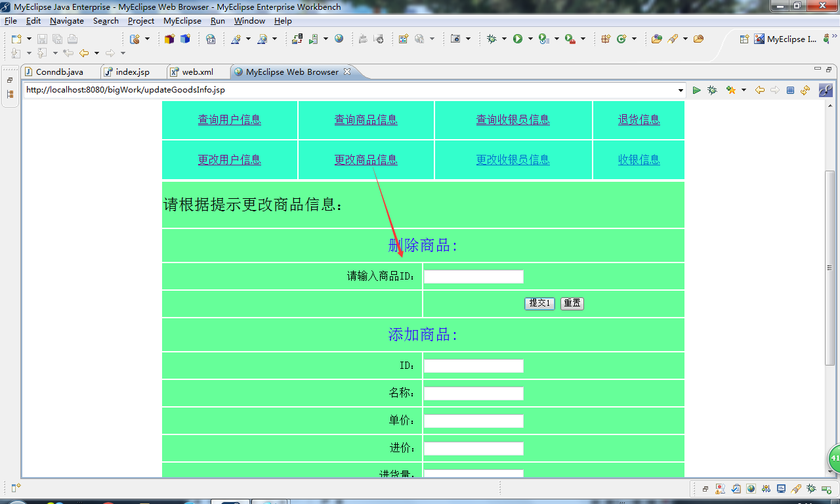Click the Debug bug toolbar icon

click(x=492, y=39)
